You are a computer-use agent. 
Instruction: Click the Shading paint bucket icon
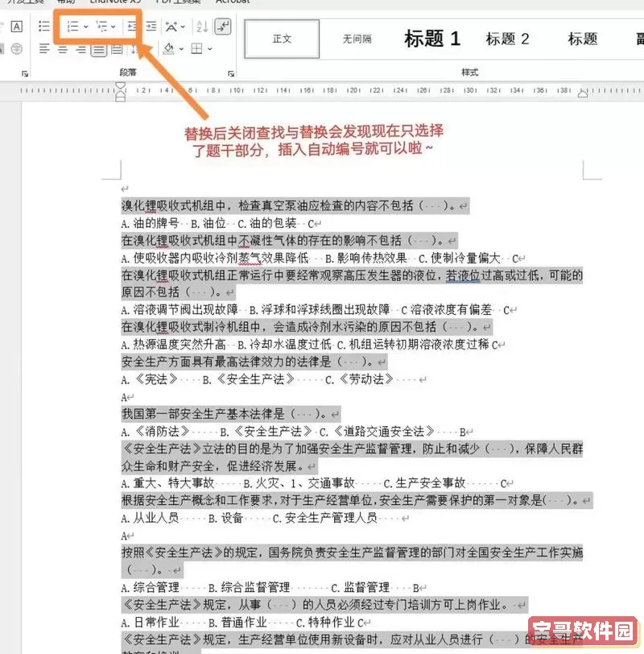pos(169,49)
